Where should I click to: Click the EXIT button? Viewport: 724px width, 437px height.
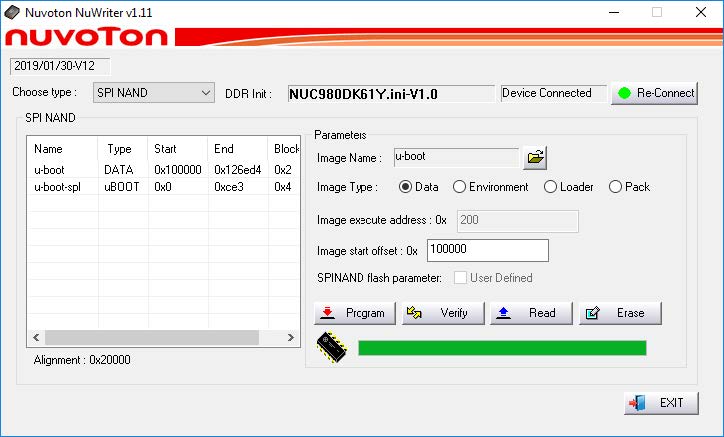click(661, 403)
